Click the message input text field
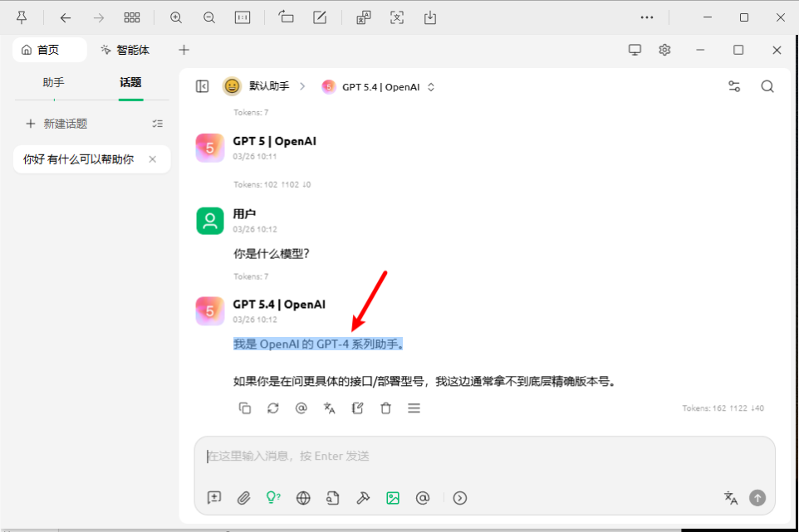799x532 pixels. tap(484, 456)
